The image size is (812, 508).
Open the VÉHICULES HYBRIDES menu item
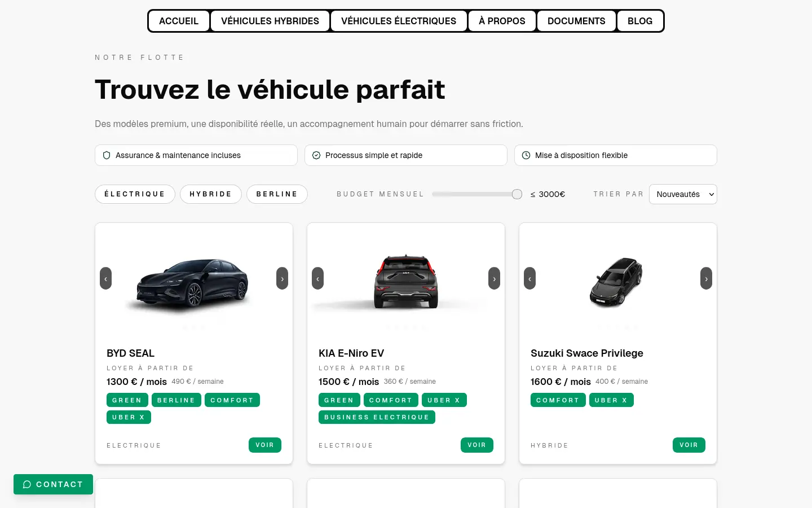click(270, 20)
